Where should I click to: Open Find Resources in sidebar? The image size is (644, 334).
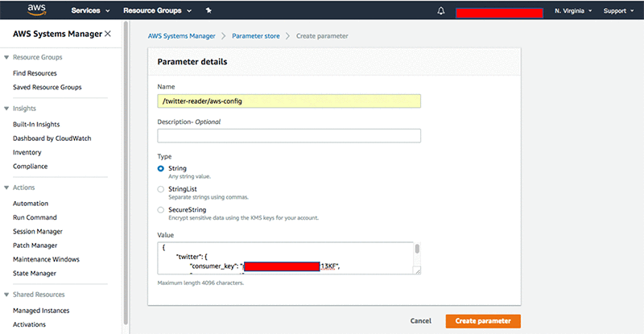click(x=35, y=73)
